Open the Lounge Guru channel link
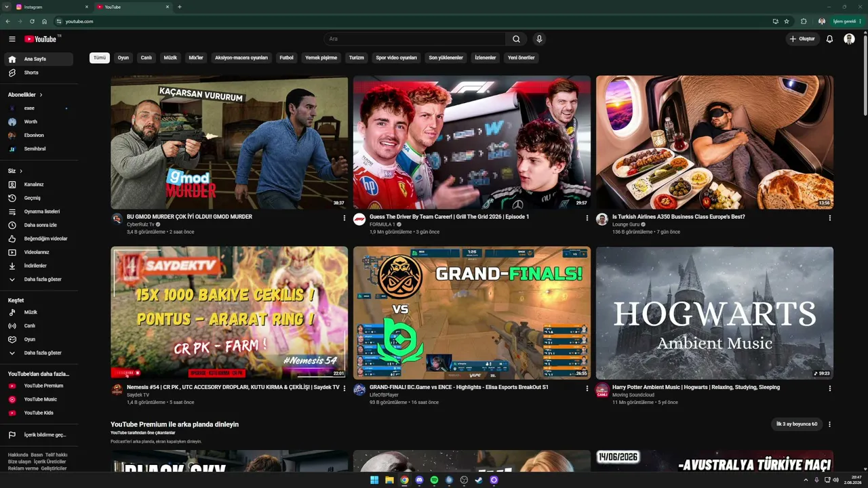This screenshot has height=488, width=868. pos(626,224)
